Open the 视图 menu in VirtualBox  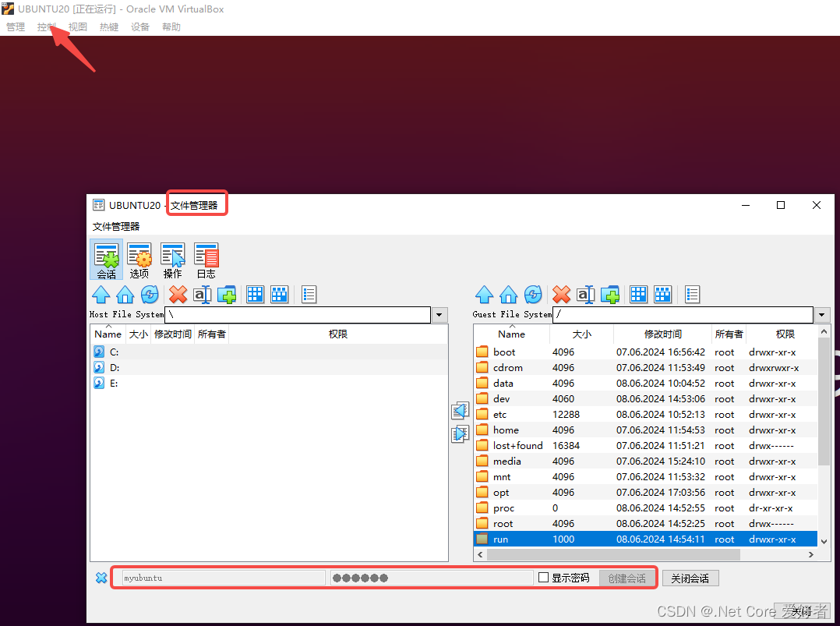click(x=78, y=27)
